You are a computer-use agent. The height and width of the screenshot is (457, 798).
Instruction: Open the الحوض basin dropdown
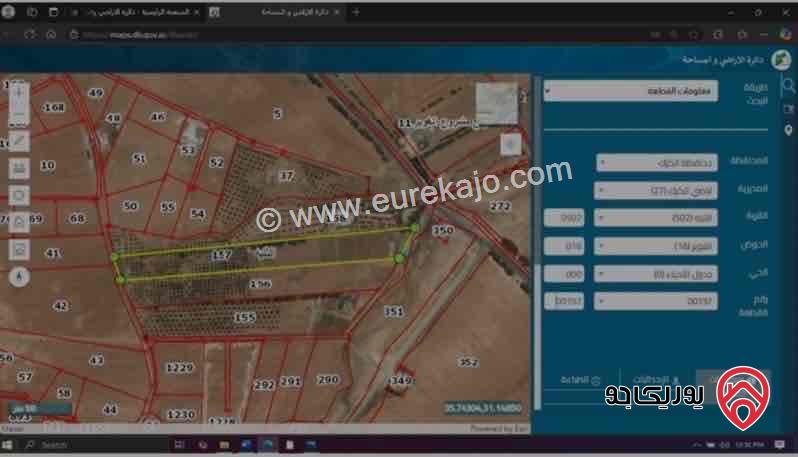(656, 246)
